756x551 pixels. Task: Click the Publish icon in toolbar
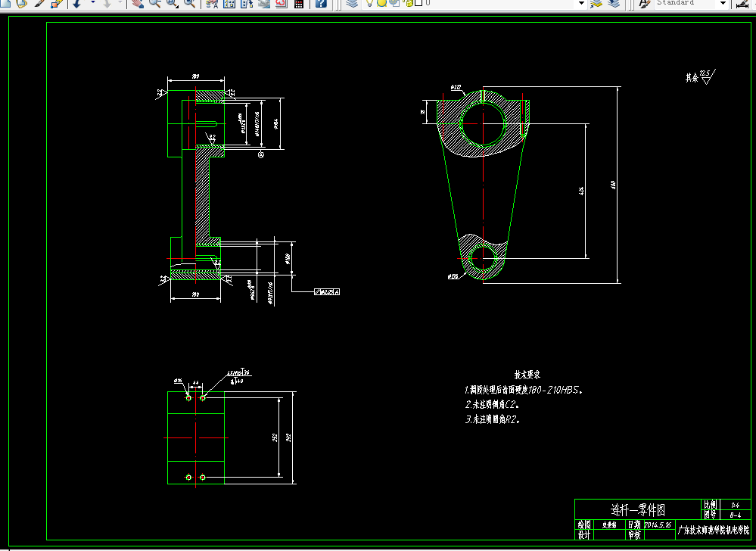pos(21,4)
